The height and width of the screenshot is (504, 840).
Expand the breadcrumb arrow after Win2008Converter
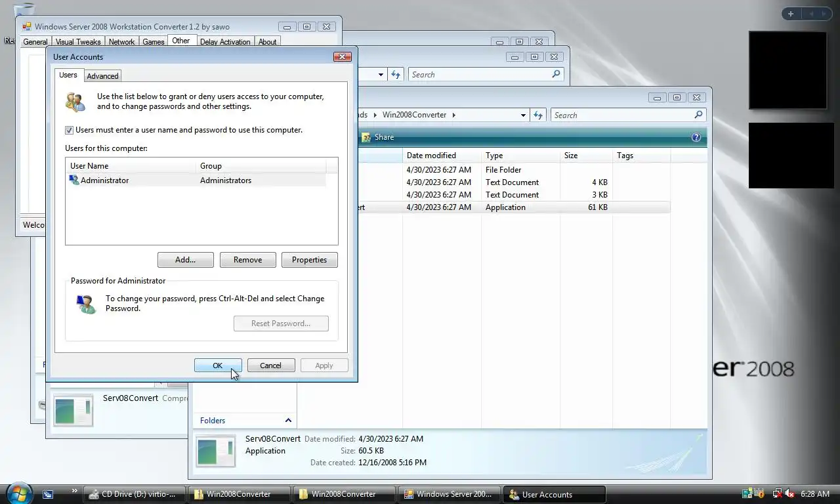coord(453,115)
